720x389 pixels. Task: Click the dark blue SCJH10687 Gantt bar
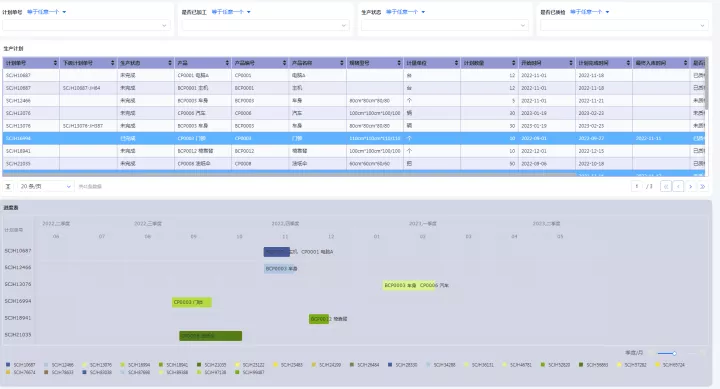tap(276, 252)
